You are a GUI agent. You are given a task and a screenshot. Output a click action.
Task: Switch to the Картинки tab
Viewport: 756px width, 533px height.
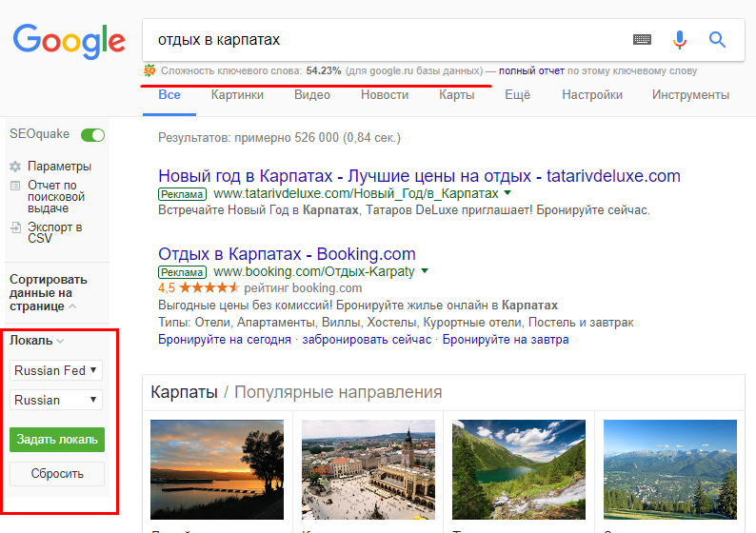point(237,95)
